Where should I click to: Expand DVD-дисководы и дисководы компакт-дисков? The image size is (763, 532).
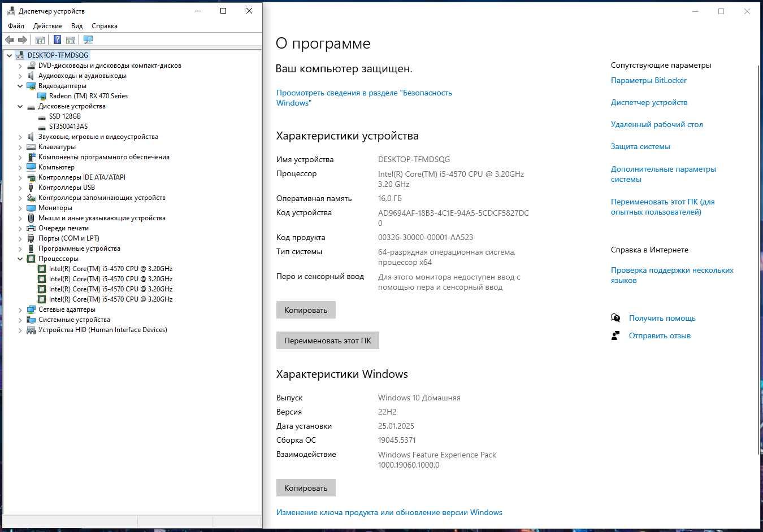pyautogui.click(x=20, y=66)
